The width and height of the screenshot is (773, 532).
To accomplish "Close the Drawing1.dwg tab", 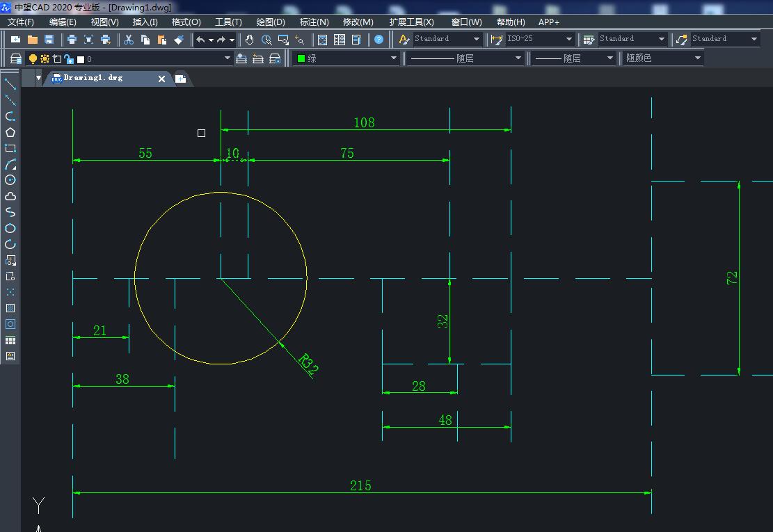I will [161, 79].
